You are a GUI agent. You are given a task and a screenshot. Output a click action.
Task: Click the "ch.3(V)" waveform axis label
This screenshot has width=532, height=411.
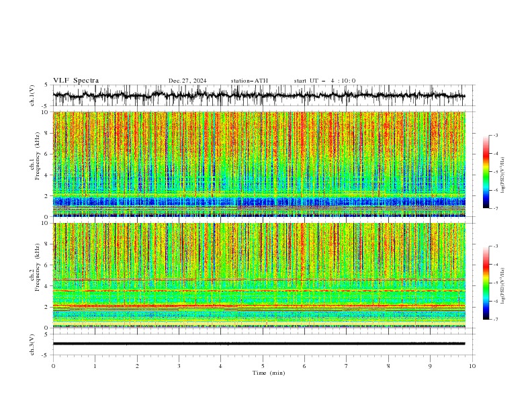32,345
